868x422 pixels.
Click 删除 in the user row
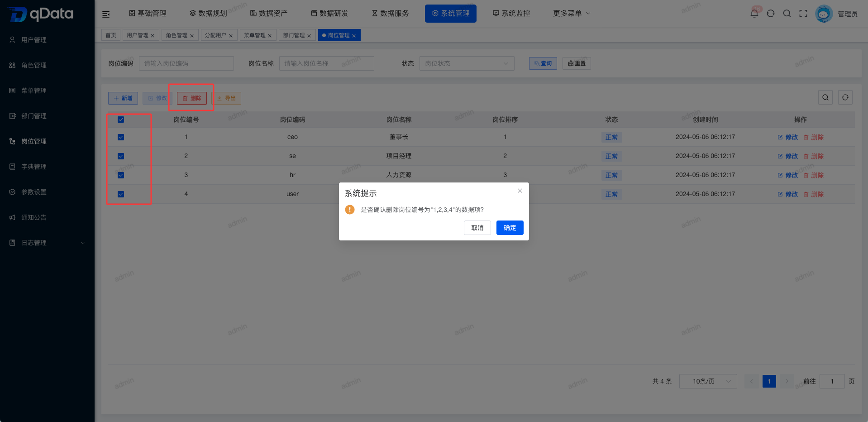(814, 194)
